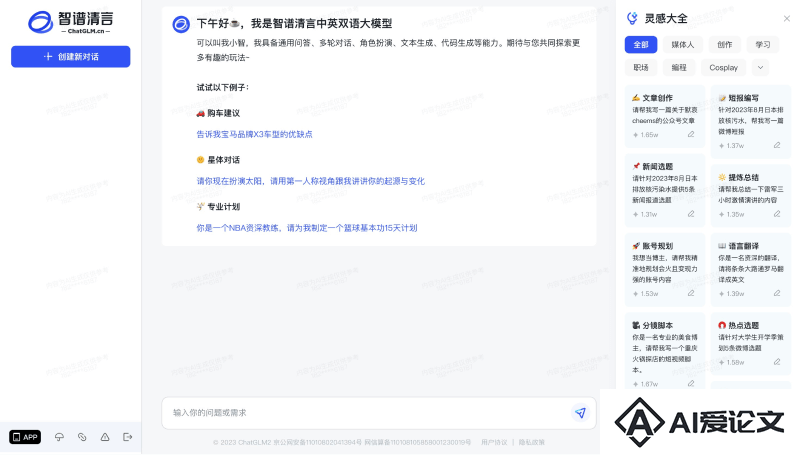Click the edit icon on 热点选题 card
Screen dimensions: 800x455
(777, 362)
